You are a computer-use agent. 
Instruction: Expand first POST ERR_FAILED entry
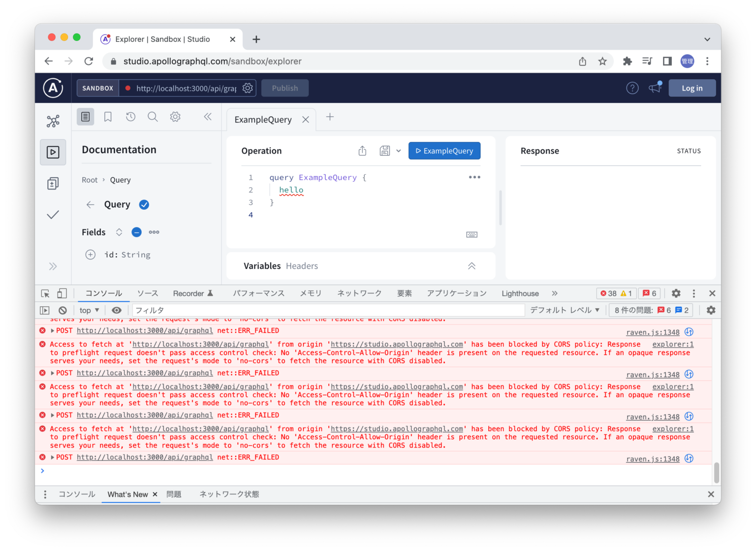click(x=53, y=331)
